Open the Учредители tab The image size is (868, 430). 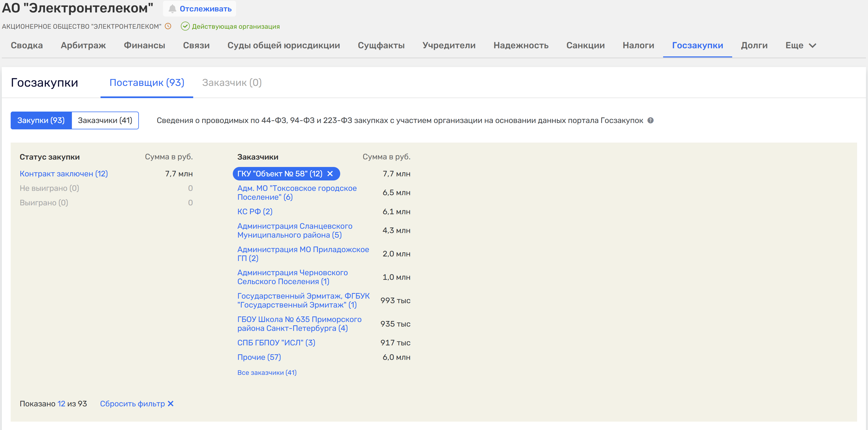pyautogui.click(x=449, y=45)
